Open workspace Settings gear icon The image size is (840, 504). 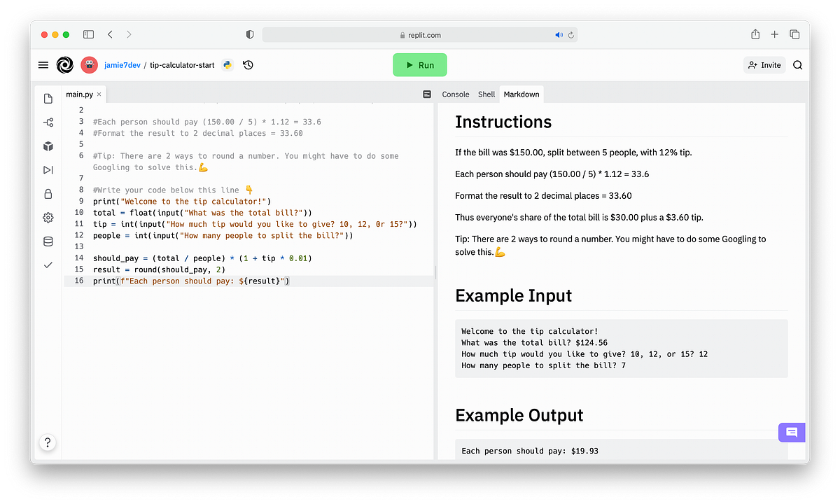pos(48,217)
